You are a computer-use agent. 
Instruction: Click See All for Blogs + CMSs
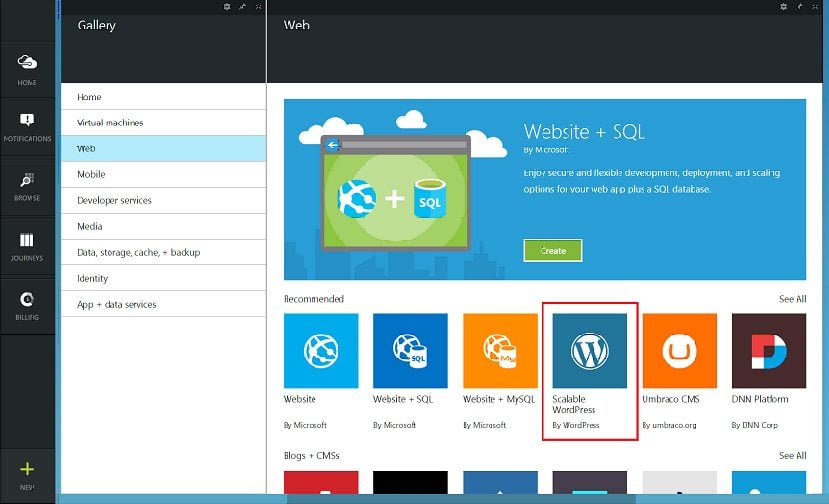pyautogui.click(x=792, y=456)
